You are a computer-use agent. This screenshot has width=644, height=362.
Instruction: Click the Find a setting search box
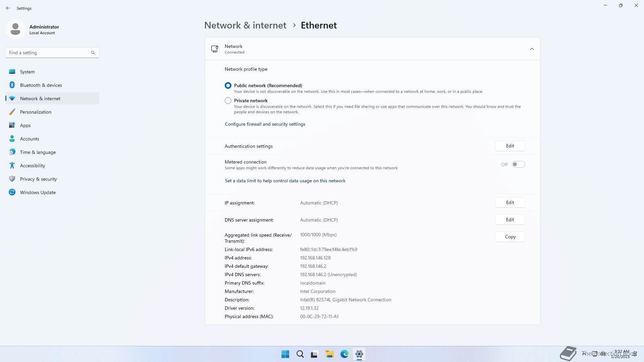(49, 53)
